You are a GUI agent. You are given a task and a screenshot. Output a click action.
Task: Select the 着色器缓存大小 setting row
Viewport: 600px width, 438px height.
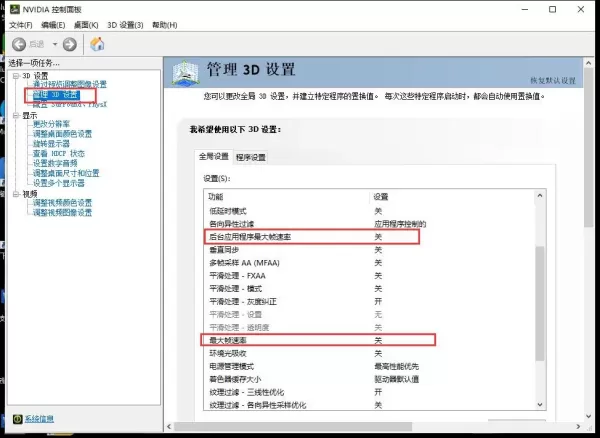369,379
